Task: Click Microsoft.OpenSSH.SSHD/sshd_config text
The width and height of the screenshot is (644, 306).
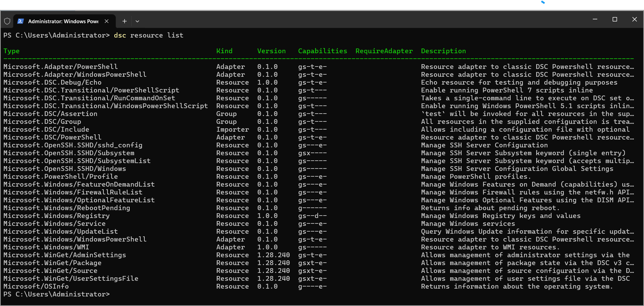Action: click(73, 145)
